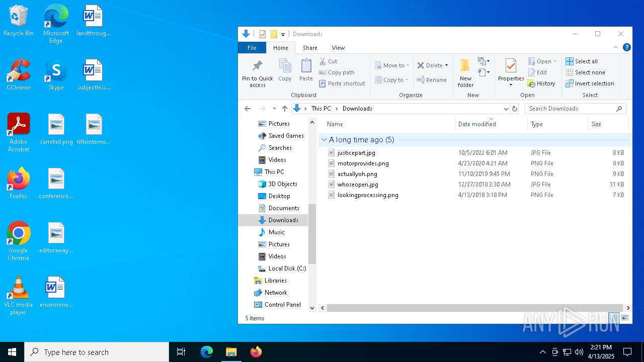
Task: Open the New item dropdown
Action: tap(484, 61)
